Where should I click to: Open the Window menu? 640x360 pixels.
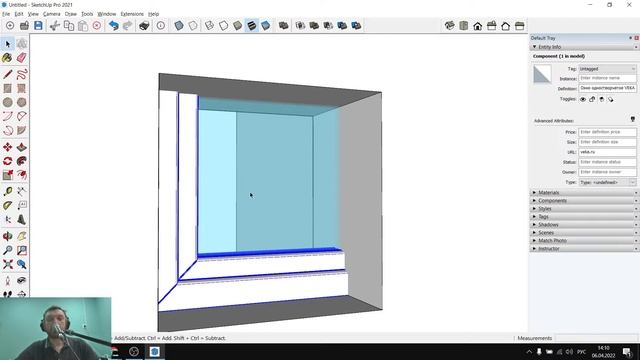(107, 14)
